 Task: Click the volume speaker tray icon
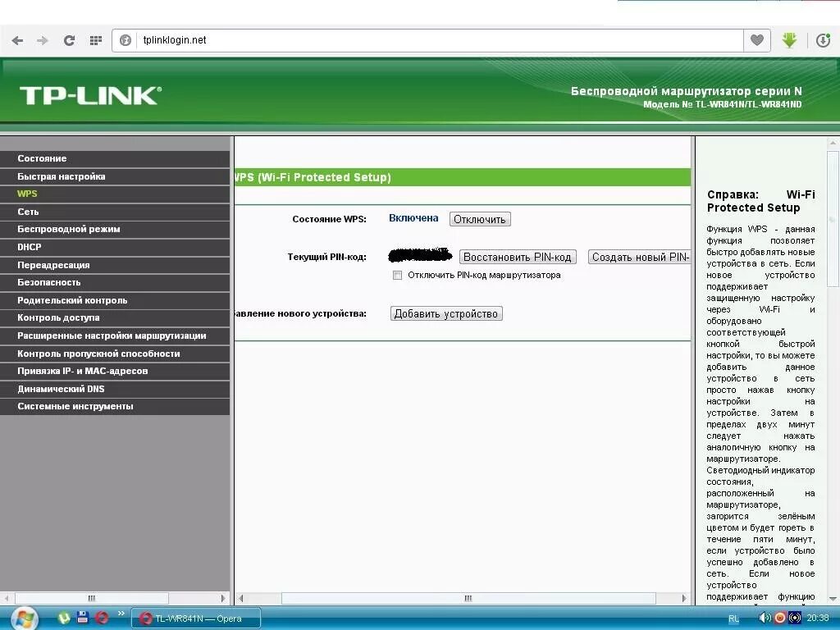tap(765, 618)
